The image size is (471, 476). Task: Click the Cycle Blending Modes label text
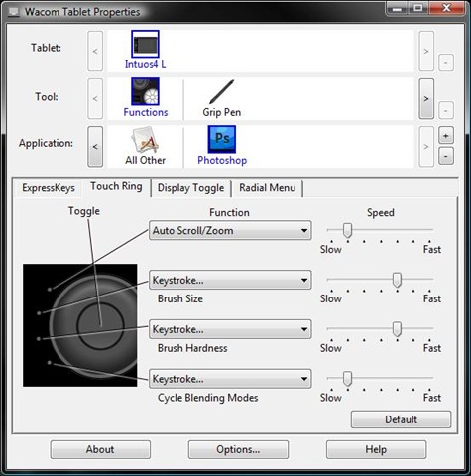point(207,398)
